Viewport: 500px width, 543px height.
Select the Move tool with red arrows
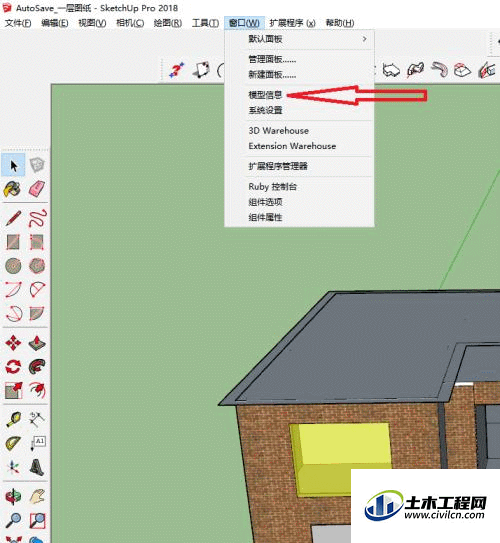[x=13, y=343]
